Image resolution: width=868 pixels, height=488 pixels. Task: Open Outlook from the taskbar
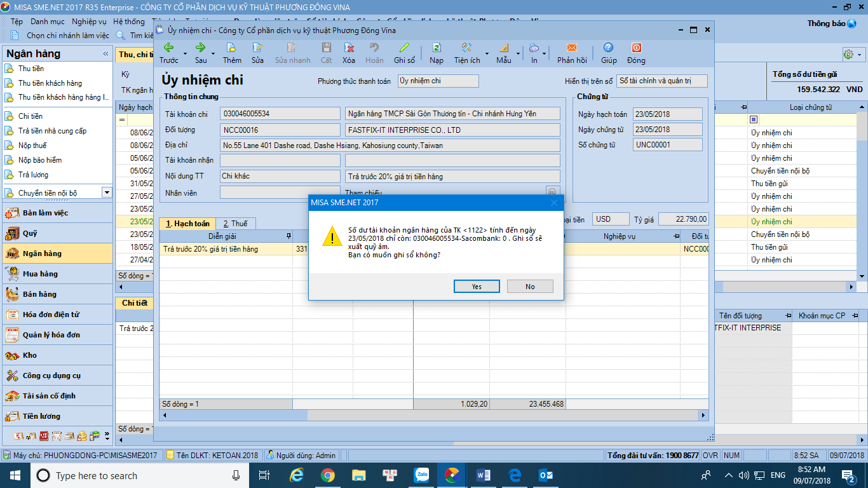(x=546, y=475)
